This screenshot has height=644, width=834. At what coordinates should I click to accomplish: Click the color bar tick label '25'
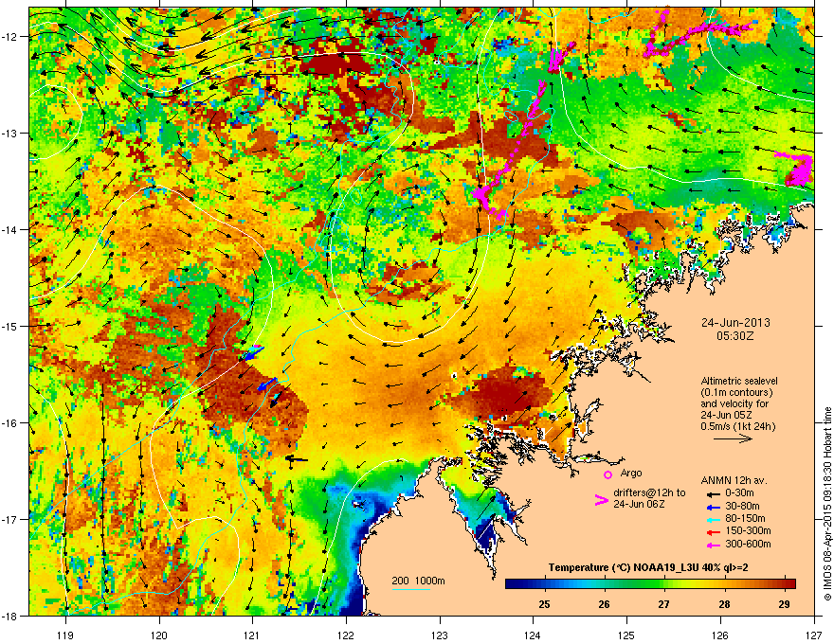point(544,604)
